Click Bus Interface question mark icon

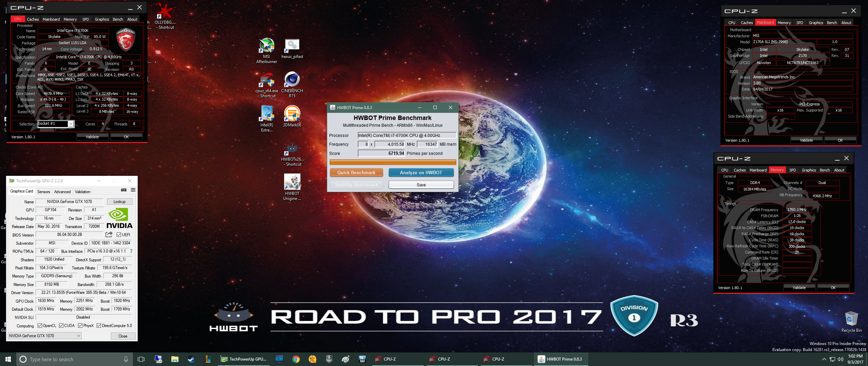pyautogui.click(x=131, y=251)
